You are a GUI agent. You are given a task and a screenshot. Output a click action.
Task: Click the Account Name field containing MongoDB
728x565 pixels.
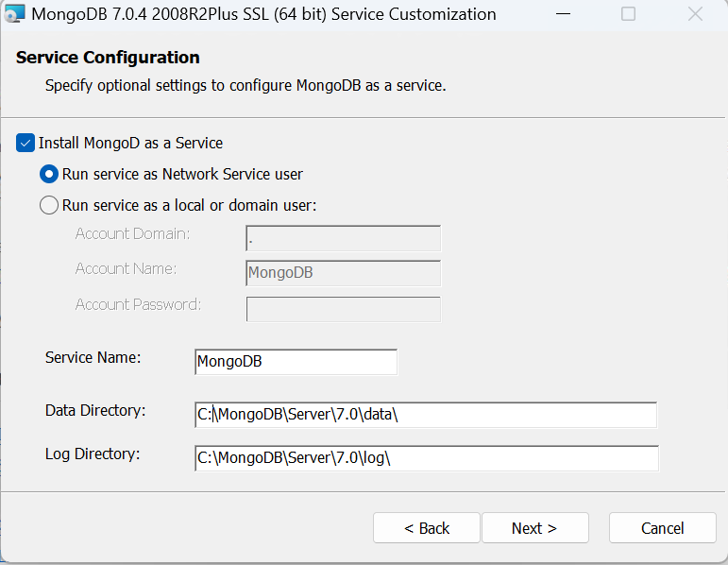click(x=343, y=274)
